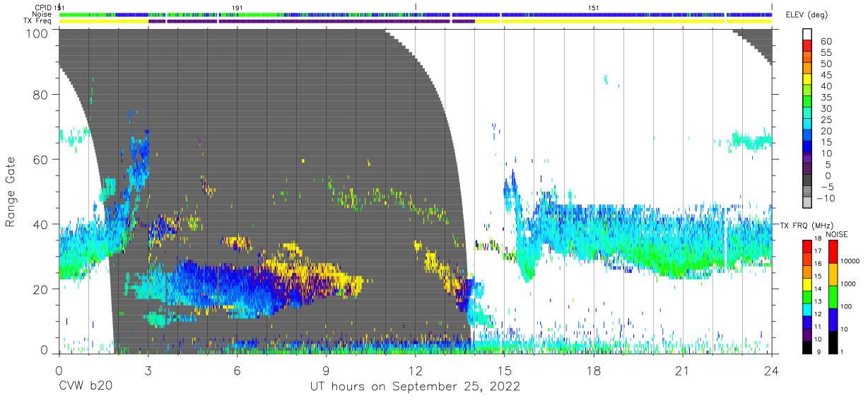This screenshot has height=401, width=868.
Task: Click x-axis hour tick 3
Action: point(148,371)
